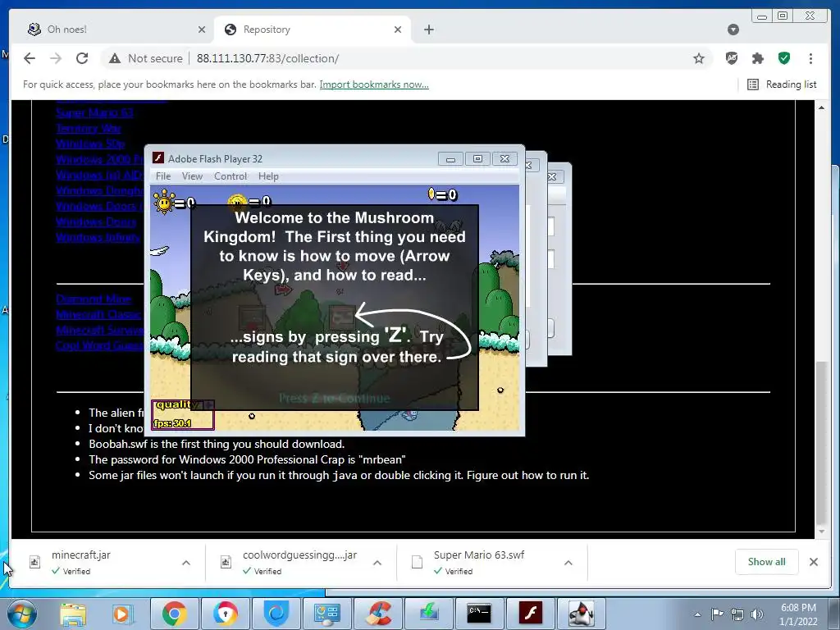Click the coin counter in game
Screen dimensions: 840x630
[442, 194]
